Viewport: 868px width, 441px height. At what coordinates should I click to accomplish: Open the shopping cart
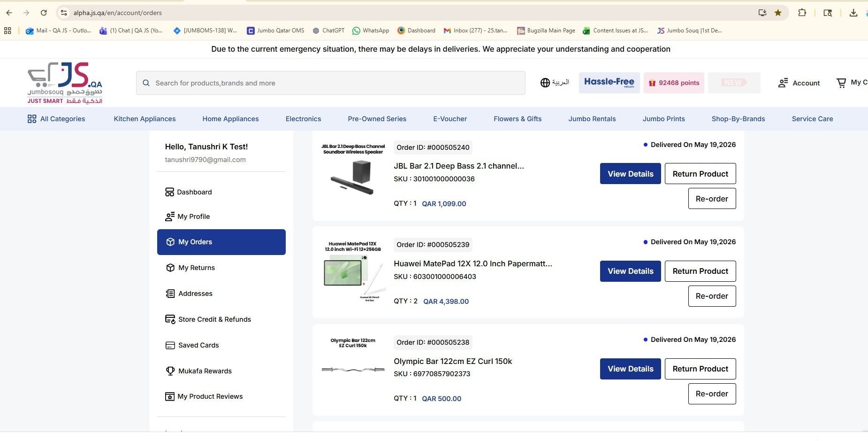click(852, 83)
